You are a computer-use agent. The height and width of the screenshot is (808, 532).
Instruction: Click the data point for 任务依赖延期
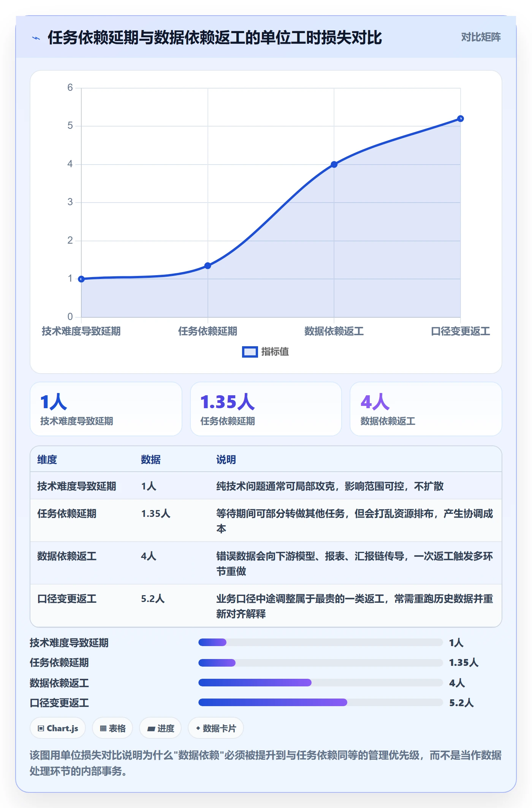point(207,266)
